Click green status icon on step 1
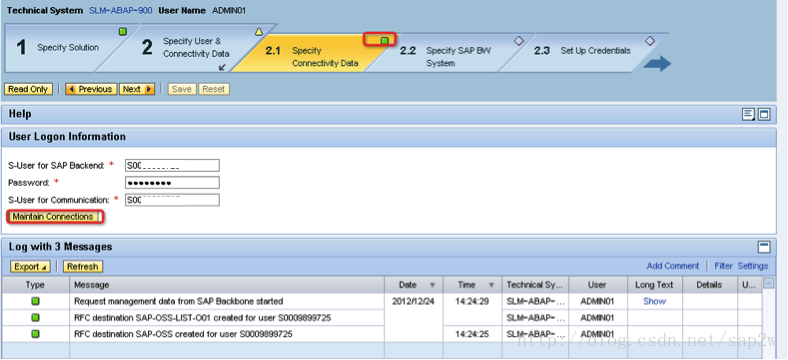788x360 pixels. 123,32
